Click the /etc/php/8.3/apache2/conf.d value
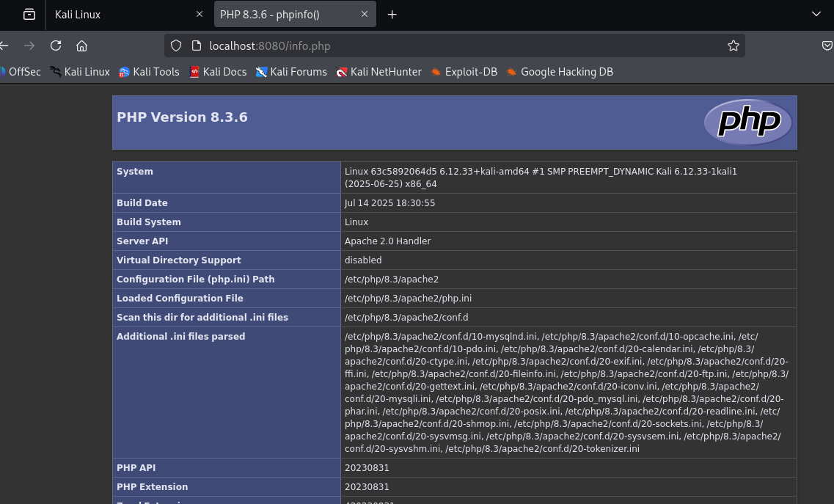The height and width of the screenshot is (504, 834). click(x=406, y=318)
